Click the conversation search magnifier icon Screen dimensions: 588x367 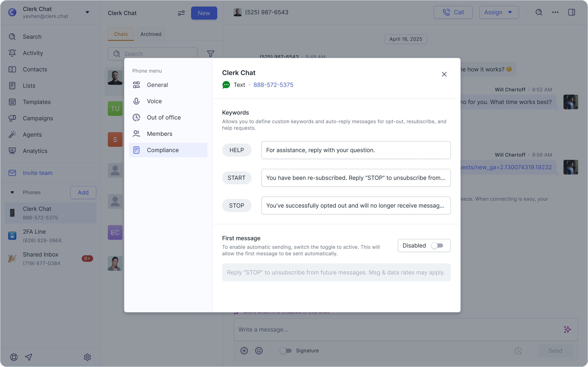(x=539, y=12)
